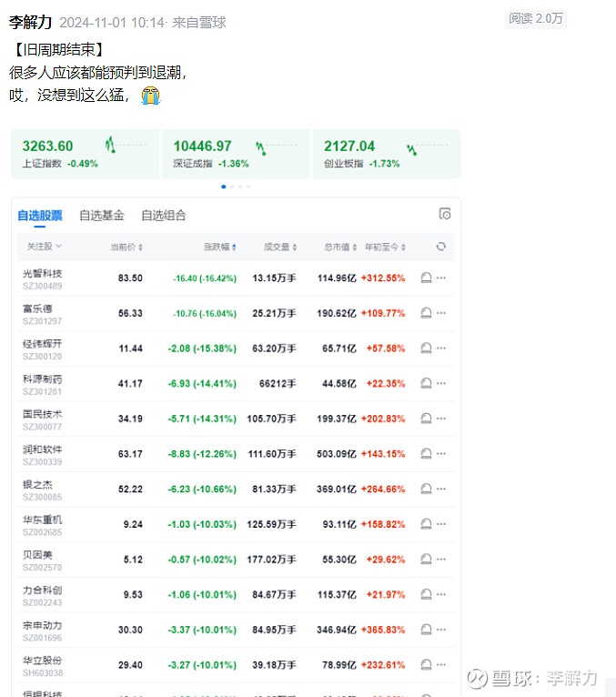The height and width of the screenshot is (697, 616).
Task: Click the -16.40 (-16.42%) change value
Action: pyautogui.click(x=205, y=278)
